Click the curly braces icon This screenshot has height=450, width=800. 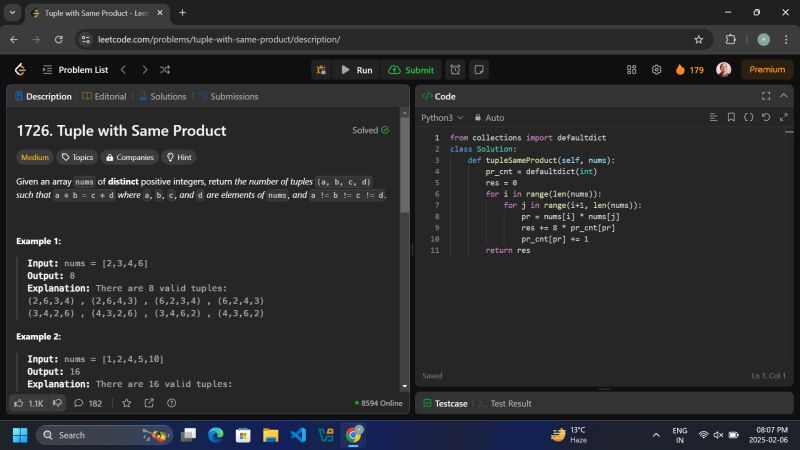pos(748,117)
